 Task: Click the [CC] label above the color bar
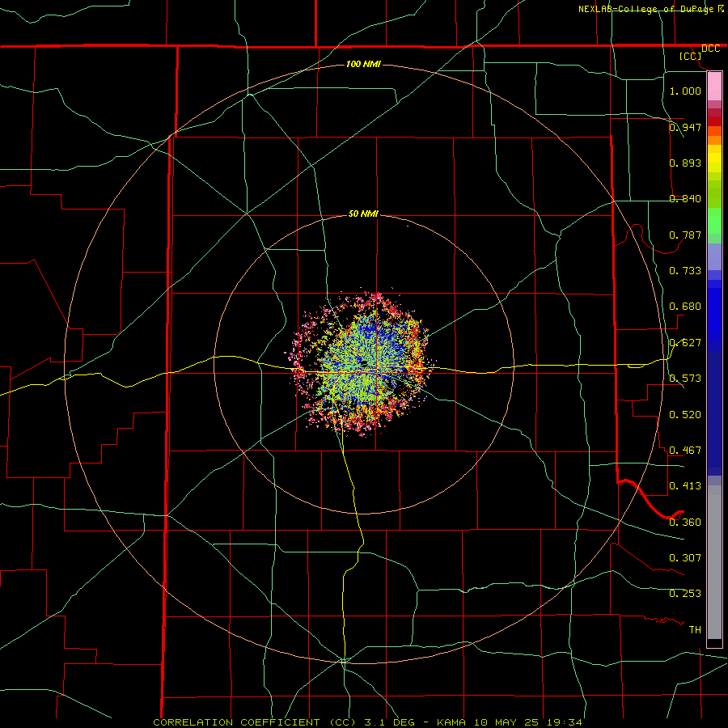[x=691, y=56]
